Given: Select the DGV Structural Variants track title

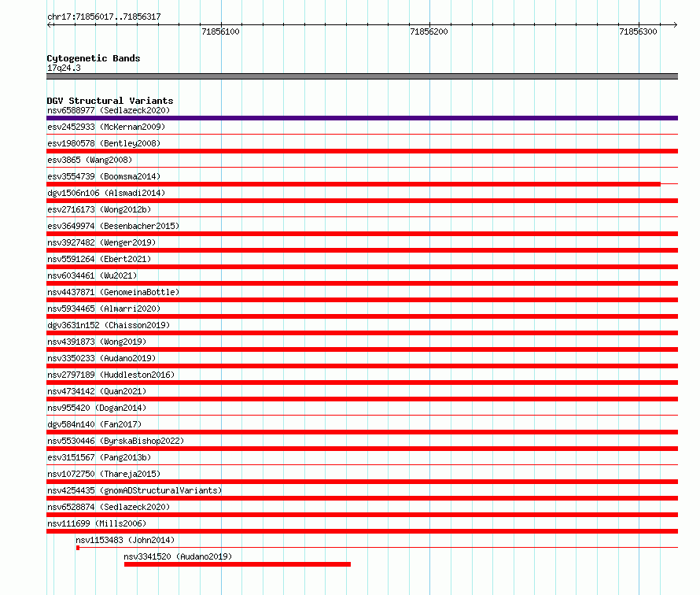Looking at the screenshot, I should (x=110, y=101).
